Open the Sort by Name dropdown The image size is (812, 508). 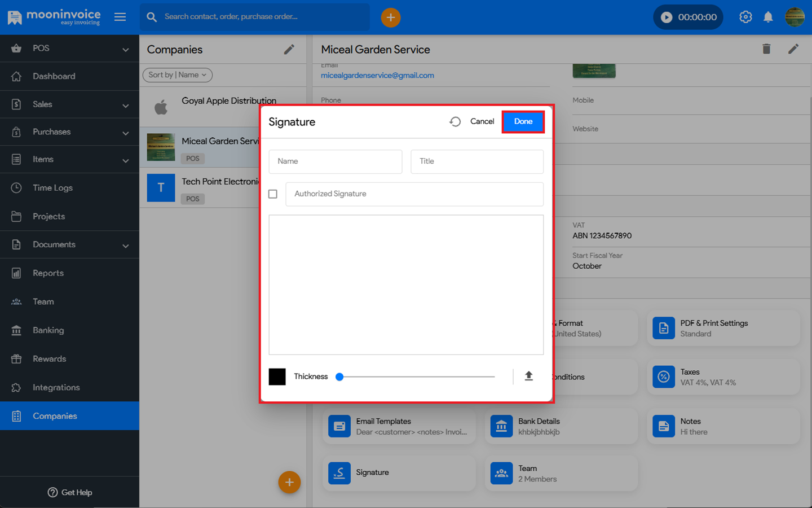tap(177, 75)
